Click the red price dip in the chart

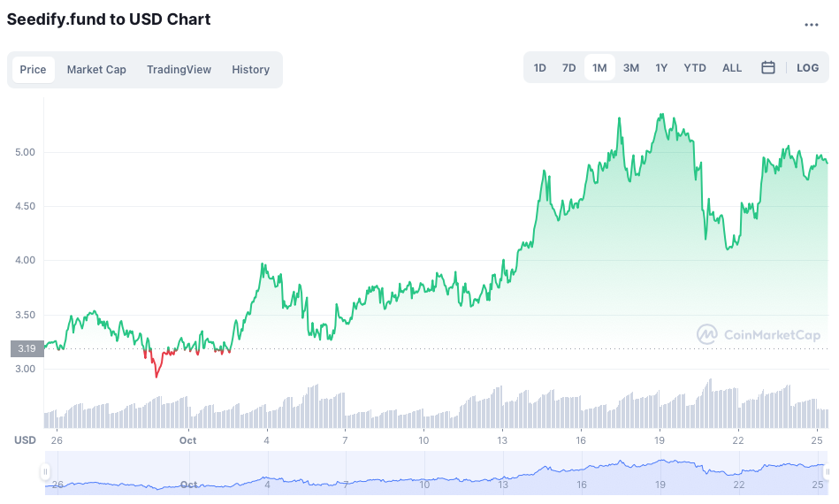[156, 366]
